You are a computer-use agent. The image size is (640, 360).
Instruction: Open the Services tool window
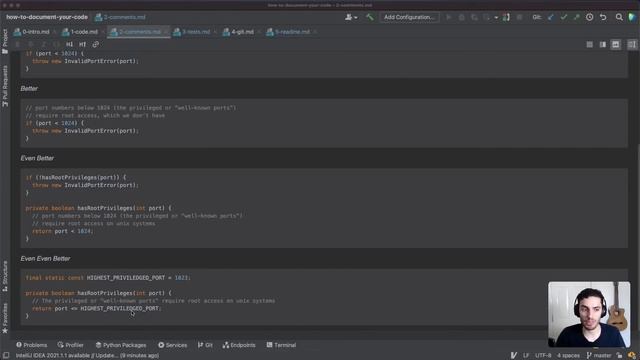tap(173, 345)
